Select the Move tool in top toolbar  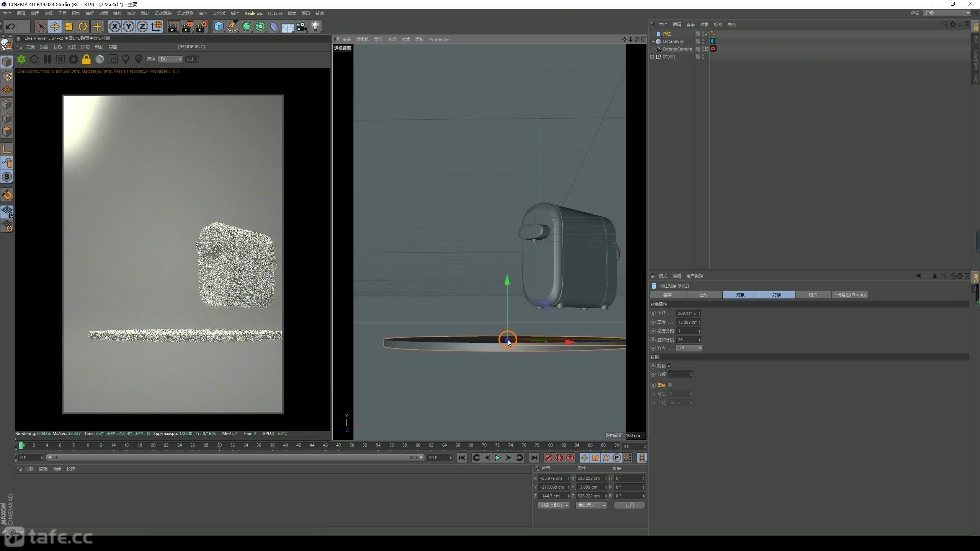(55, 26)
